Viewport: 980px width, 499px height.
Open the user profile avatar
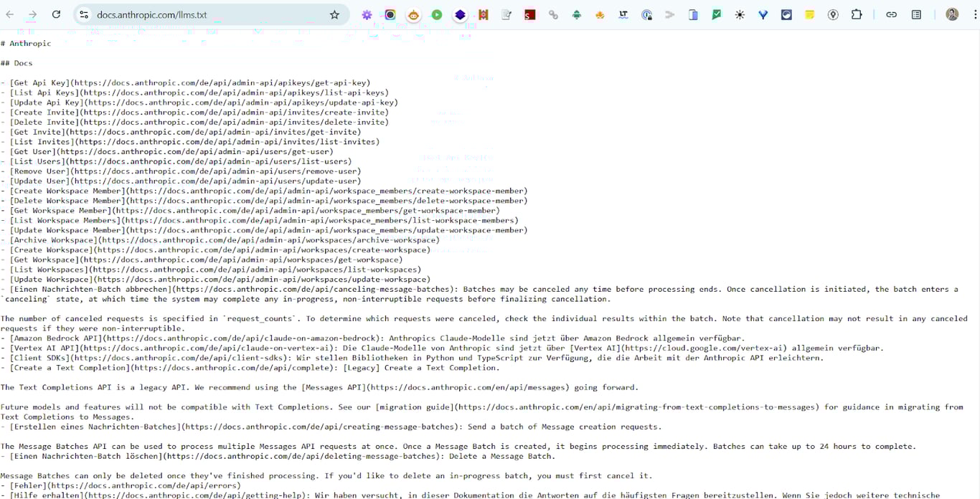(952, 14)
